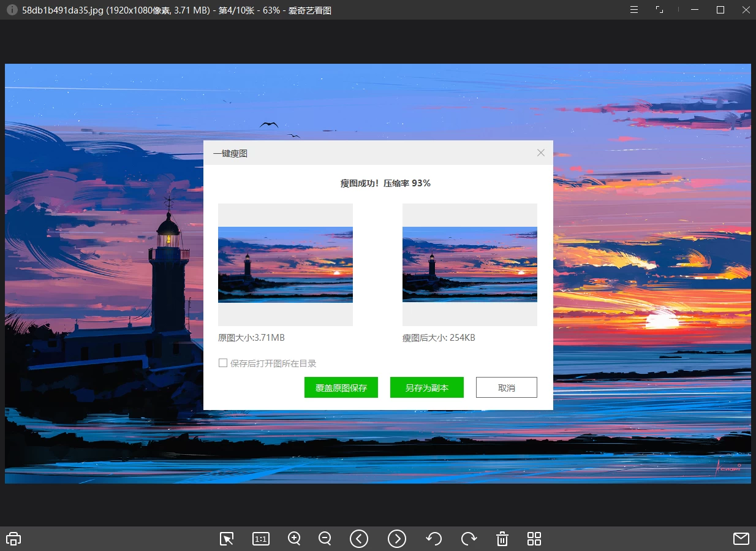This screenshot has height=551, width=756.
Task: Go to the previous image
Action: tap(359, 538)
